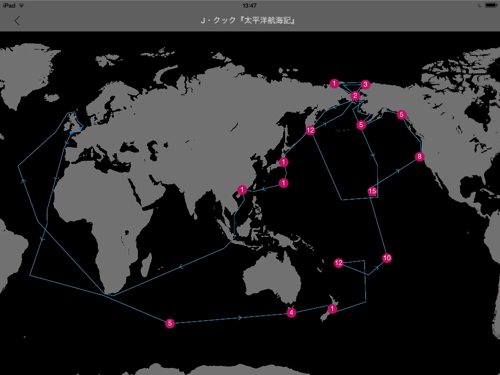Image resolution: width=500 pixels, height=375 pixels.
Task: Open marker 12 at Kamchatka
Action: tap(310, 130)
